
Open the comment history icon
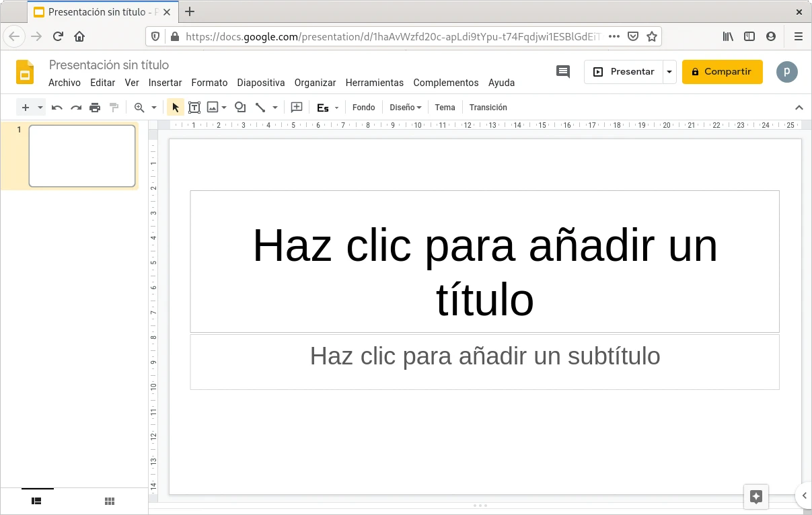point(563,72)
